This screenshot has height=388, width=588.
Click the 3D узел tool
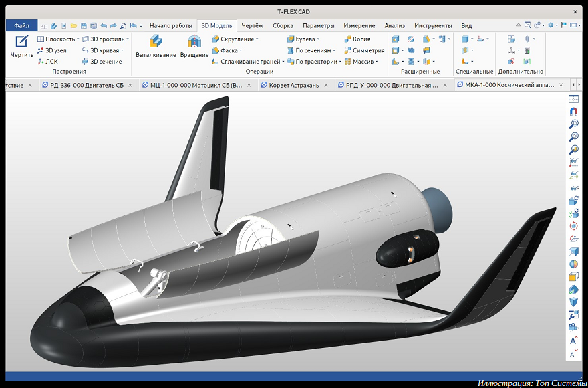click(51, 50)
